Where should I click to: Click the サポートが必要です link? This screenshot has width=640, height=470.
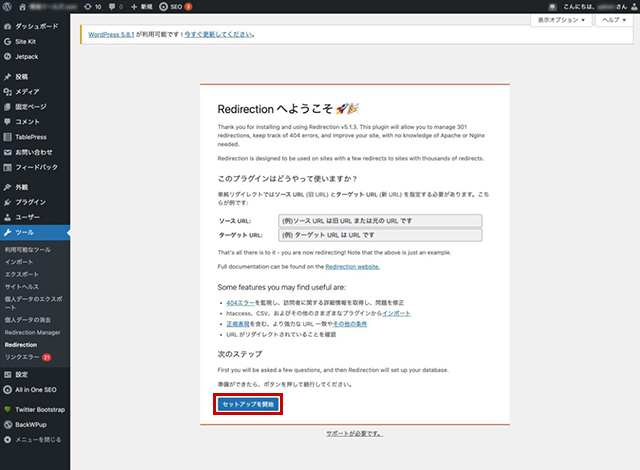click(354, 434)
